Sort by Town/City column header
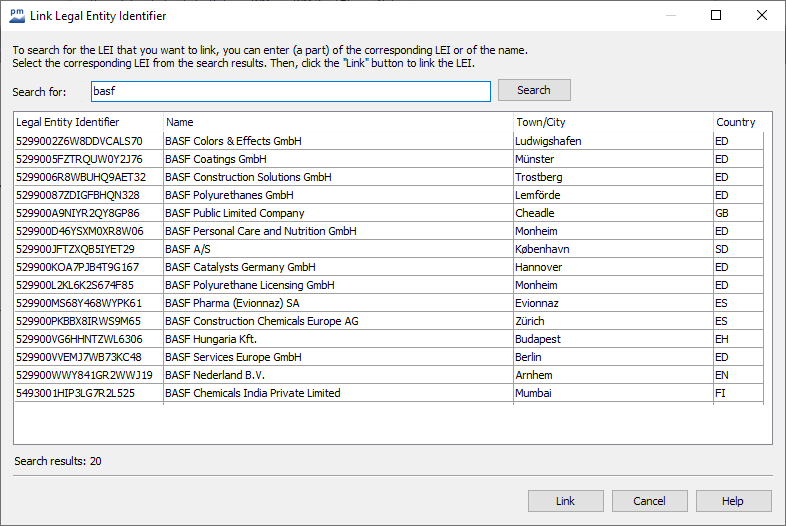This screenshot has height=526, width=786. point(612,122)
